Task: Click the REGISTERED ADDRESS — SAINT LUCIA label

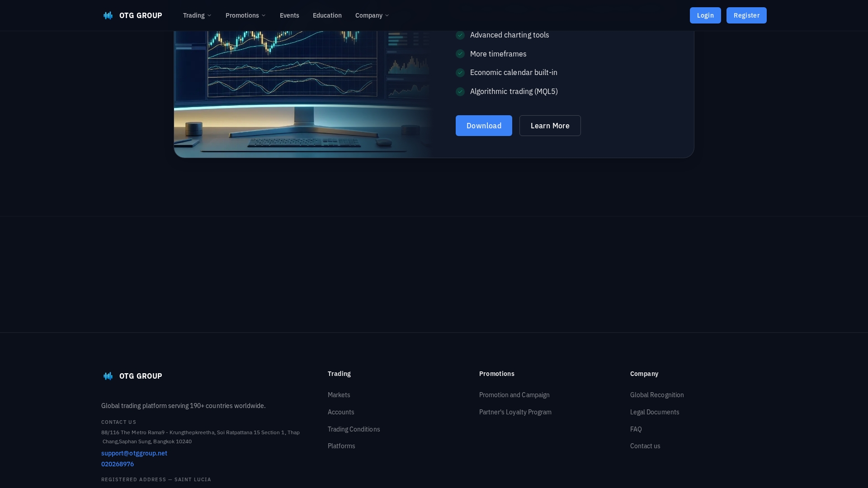Action: pyautogui.click(x=156, y=479)
